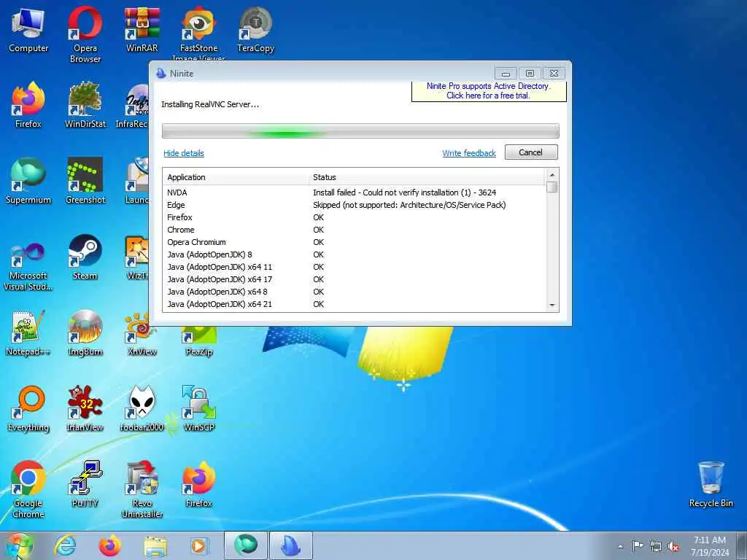Launch PuTTY desktop shortcut
The image size is (747, 560).
pos(85,484)
